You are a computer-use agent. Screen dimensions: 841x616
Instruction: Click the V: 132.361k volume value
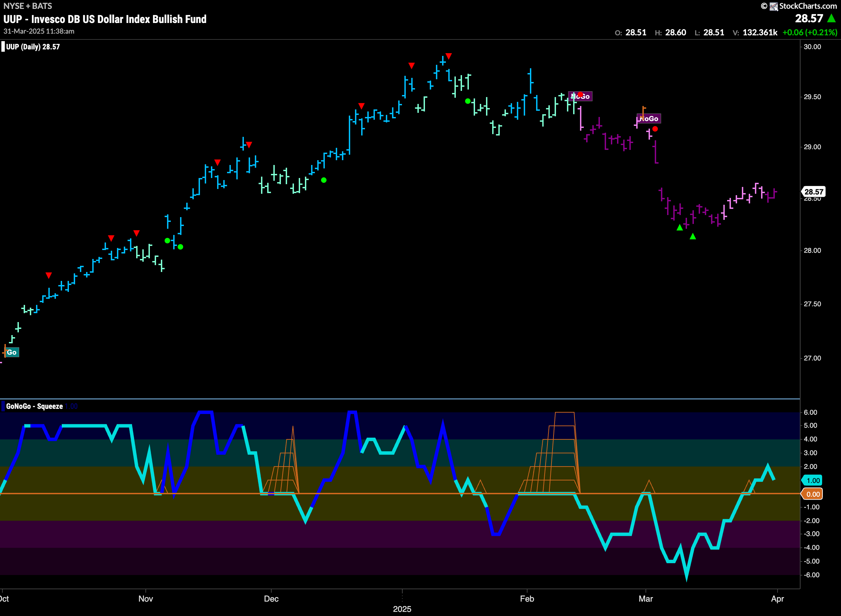coord(755,33)
